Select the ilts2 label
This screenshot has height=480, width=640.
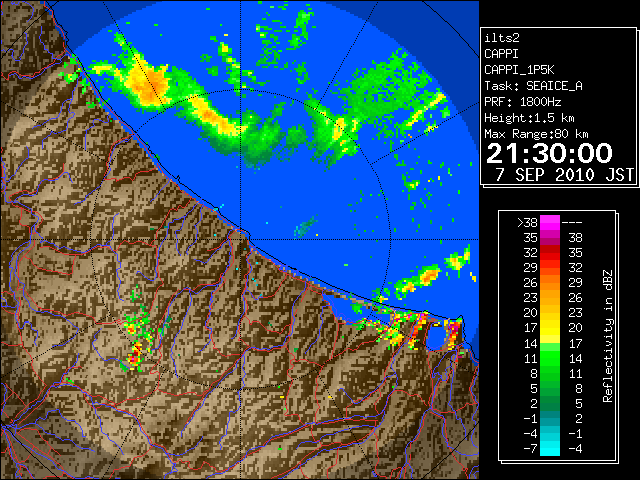[x=502, y=38]
